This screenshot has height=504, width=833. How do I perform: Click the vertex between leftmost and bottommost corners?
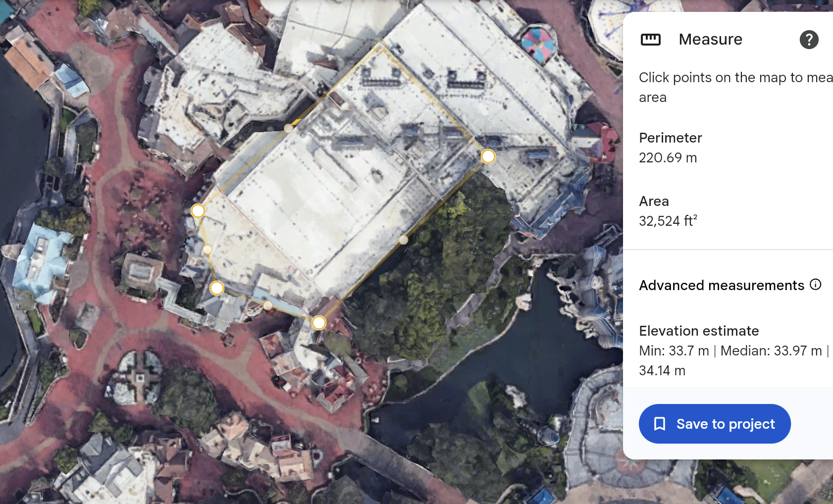coord(217,288)
